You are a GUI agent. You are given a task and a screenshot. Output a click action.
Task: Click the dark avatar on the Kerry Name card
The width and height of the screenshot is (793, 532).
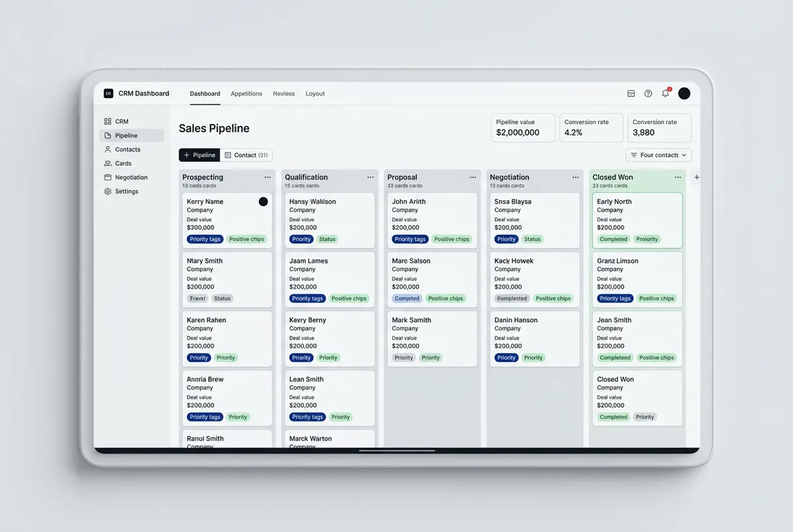[263, 202]
